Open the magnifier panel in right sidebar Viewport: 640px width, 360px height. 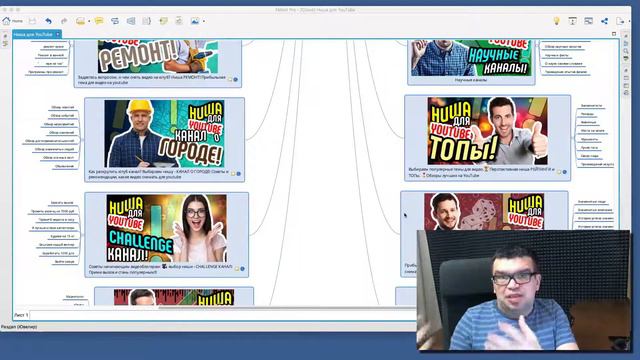[626, 51]
